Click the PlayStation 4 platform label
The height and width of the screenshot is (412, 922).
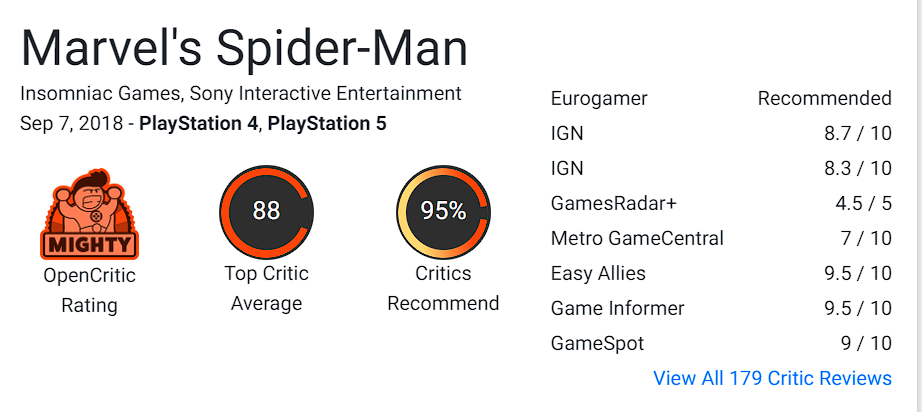(198, 124)
